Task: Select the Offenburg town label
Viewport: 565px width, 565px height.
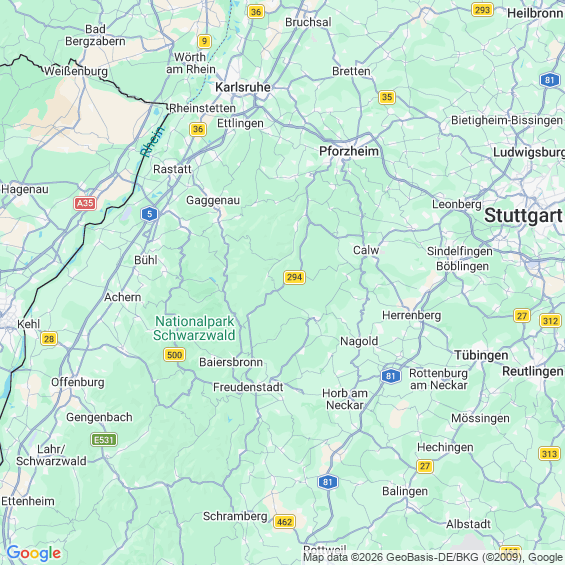Action: [x=77, y=382]
